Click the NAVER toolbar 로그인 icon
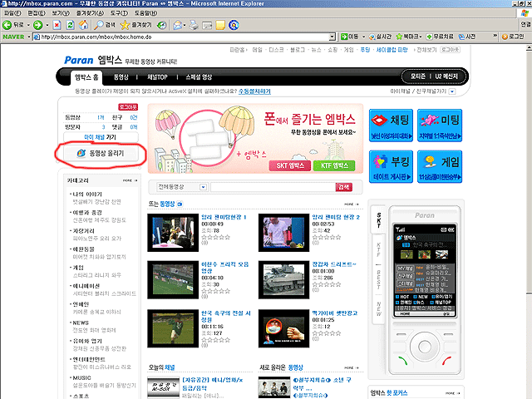The image size is (532, 399). pyautogui.click(x=513, y=37)
